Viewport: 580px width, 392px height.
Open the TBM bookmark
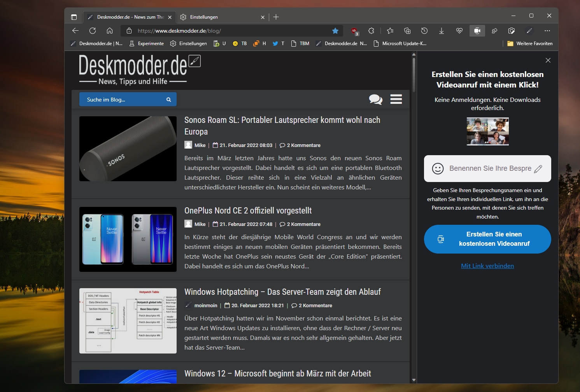tap(300, 44)
